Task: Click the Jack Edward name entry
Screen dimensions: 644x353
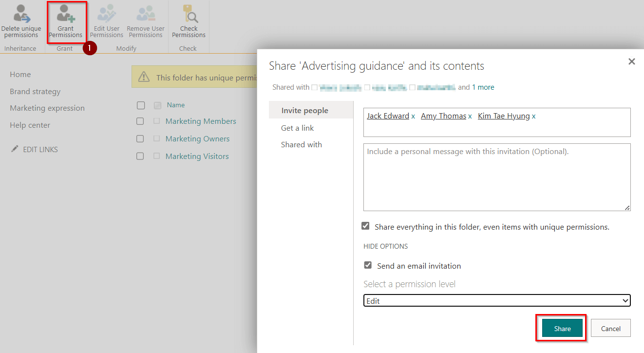Action: tap(388, 116)
